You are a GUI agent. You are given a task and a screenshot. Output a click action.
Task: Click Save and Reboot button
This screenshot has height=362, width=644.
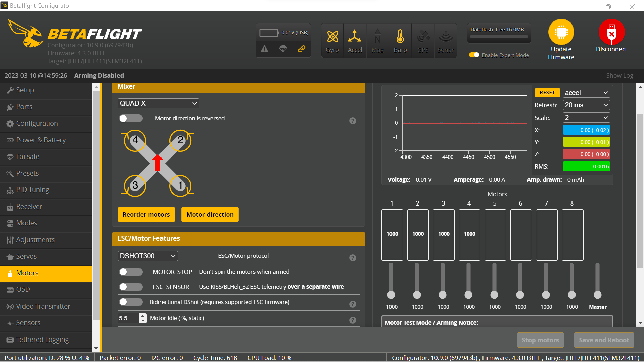[604, 340]
